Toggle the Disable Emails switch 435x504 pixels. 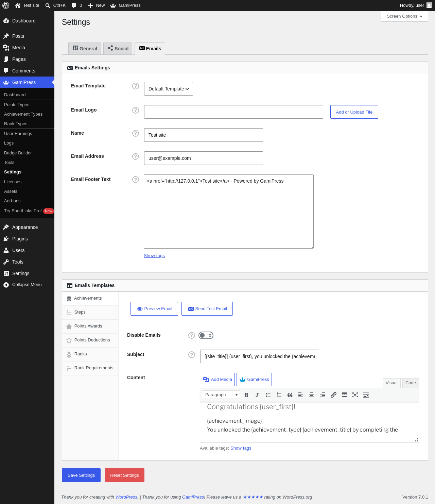(206, 335)
